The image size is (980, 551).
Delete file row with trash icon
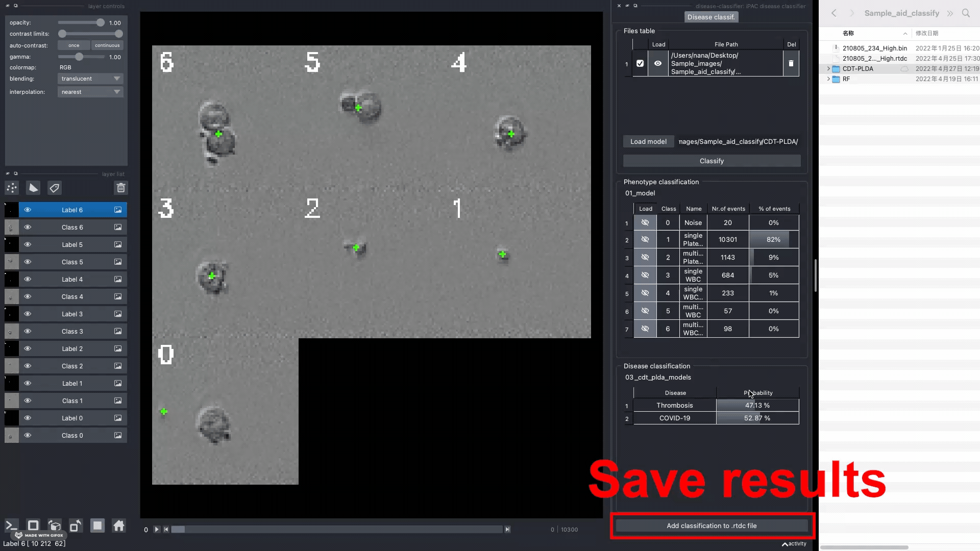tap(791, 63)
